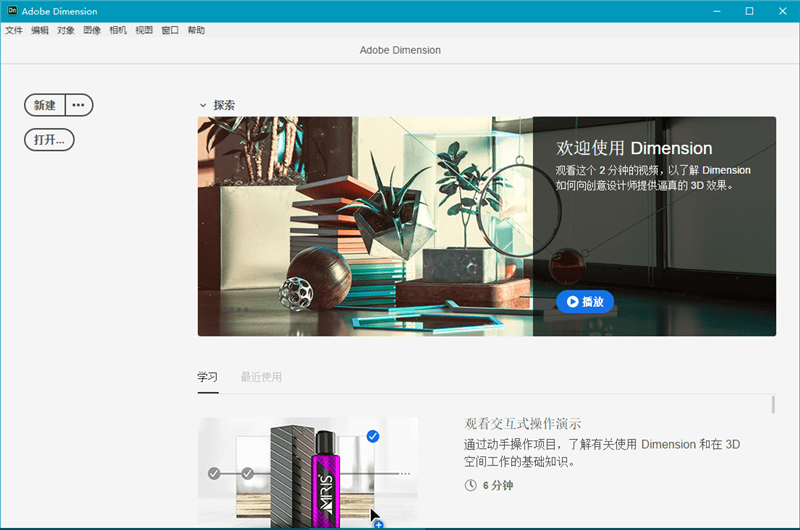The image size is (800, 530).
Task: Open the 对象 menu
Action: [66, 31]
